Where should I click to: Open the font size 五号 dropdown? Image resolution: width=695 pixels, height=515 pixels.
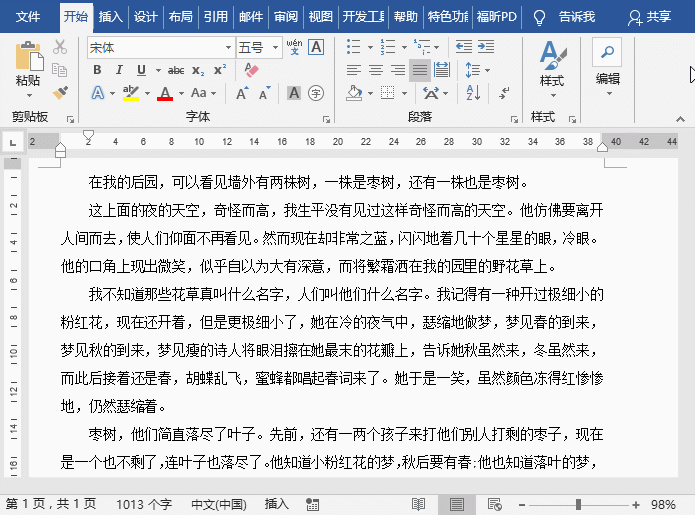pyautogui.click(x=275, y=47)
